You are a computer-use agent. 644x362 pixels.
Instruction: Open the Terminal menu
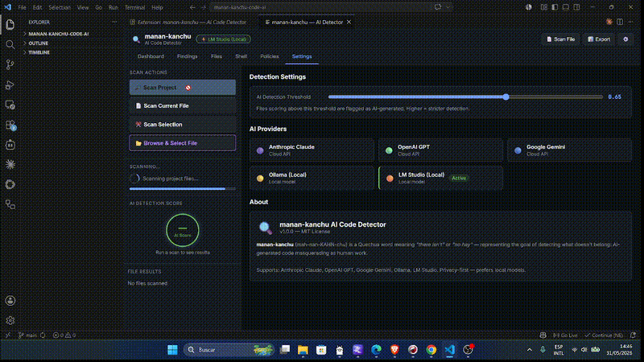click(134, 7)
